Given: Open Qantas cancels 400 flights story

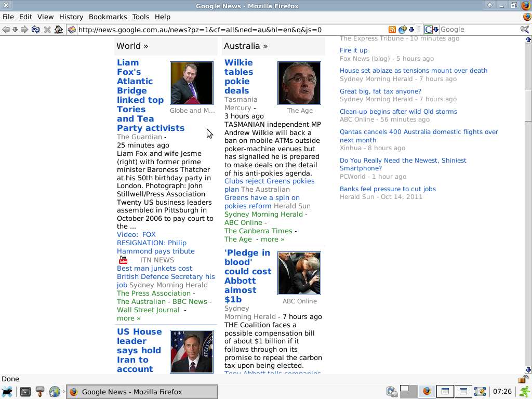Looking at the screenshot, I should click(419, 136).
